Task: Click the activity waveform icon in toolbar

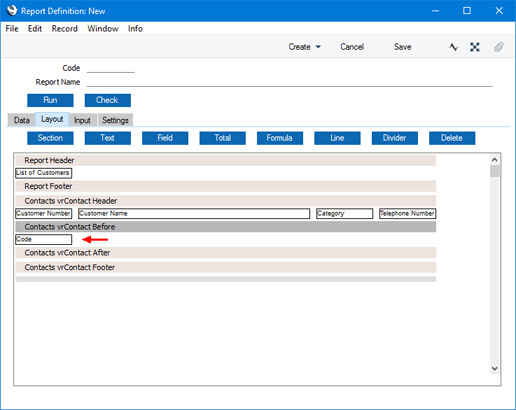Action: click(453, 47)
